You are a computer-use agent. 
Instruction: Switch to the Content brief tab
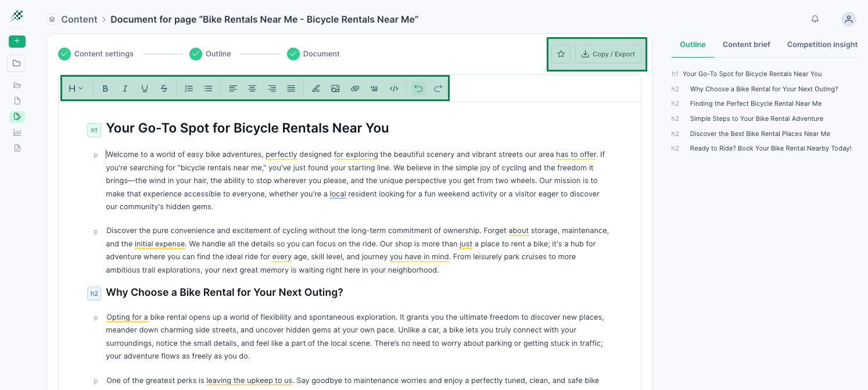pyautogui.click(x=747, y=45)
